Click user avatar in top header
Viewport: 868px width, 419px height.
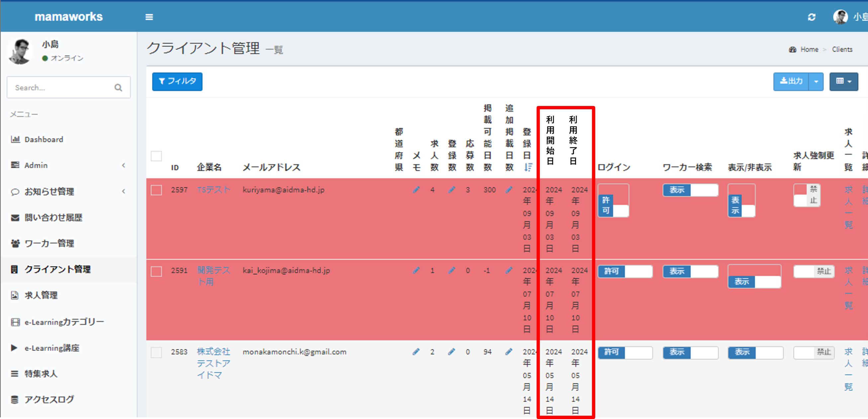(x=840, y=17)
